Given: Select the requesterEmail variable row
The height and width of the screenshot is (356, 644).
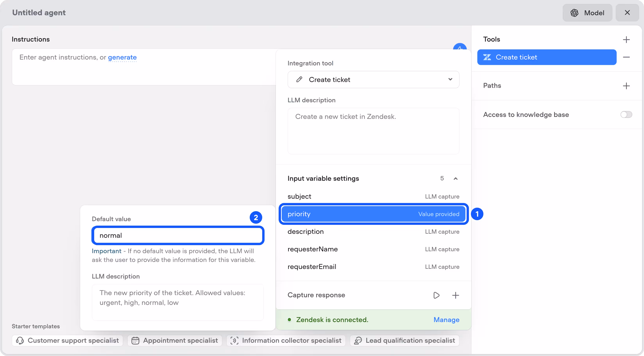Looking at the screenshot, I should point(373,267).
